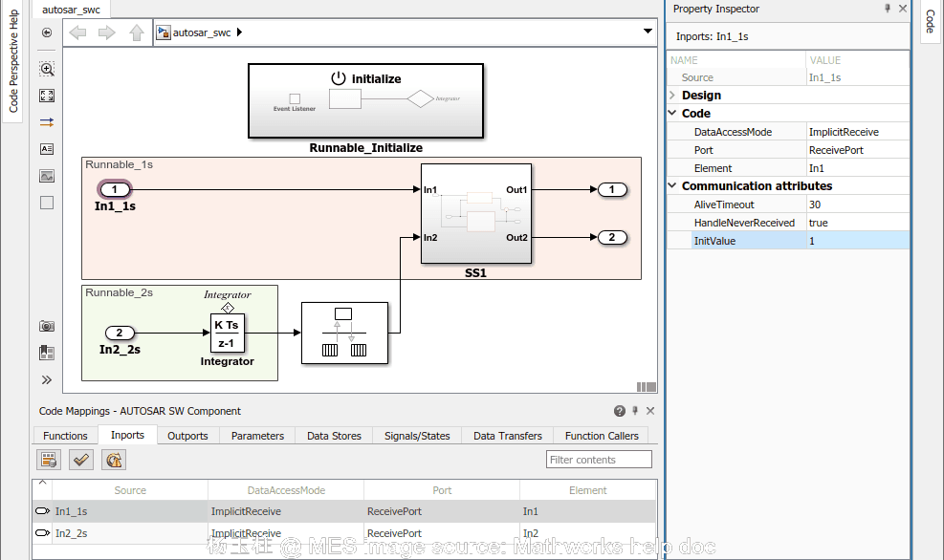Activate the Fit-to-view tool
Viewport: 944px width, 560px height.
pos(46,96)
